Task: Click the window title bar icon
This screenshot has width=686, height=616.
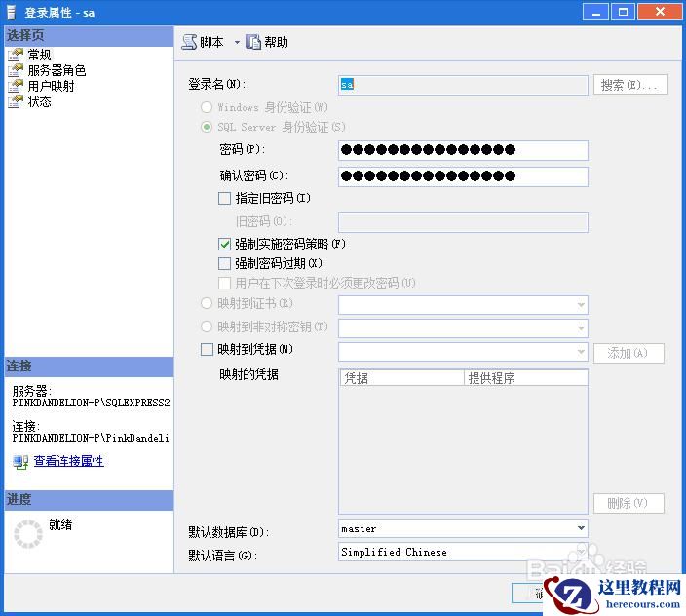Action: click(x=12, y=13)
